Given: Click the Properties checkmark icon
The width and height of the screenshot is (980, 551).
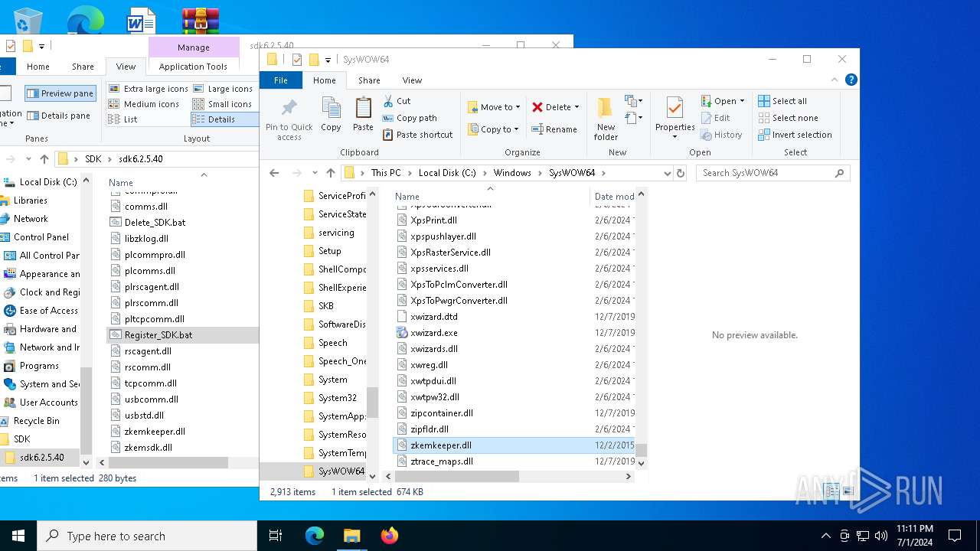Looking at the screenshot, I should pos(675,108).
